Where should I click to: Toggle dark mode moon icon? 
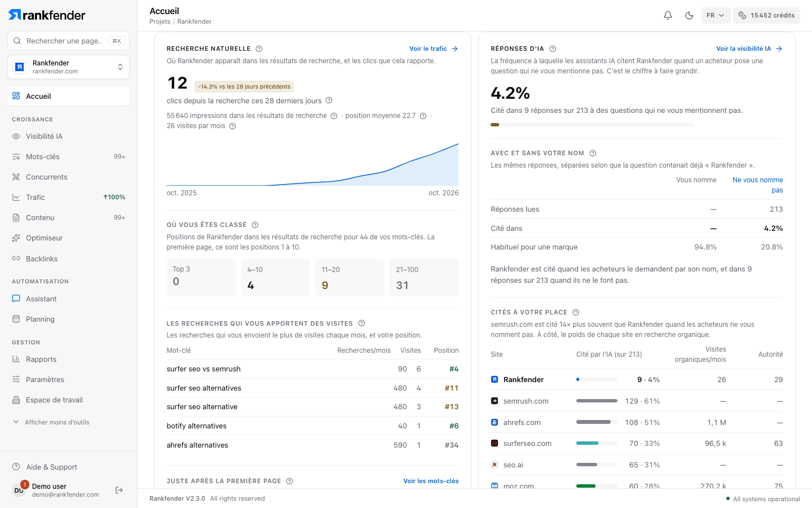click(689, 15)
